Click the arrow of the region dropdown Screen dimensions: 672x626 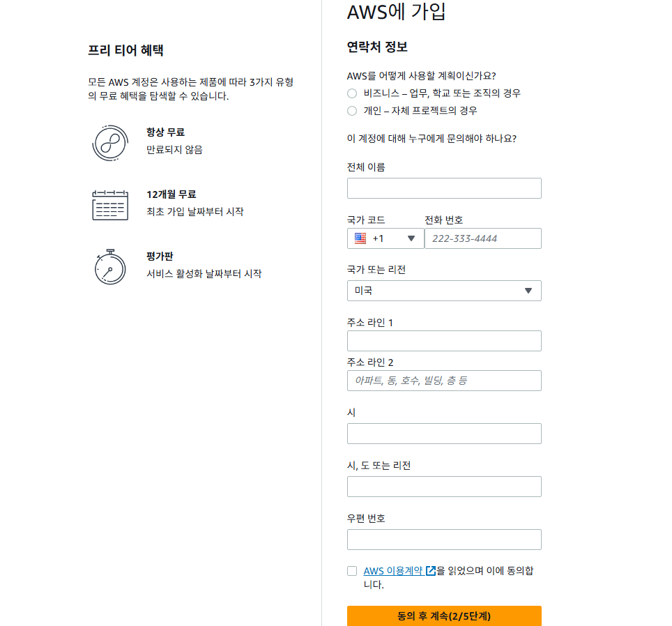tap(528, 291)
